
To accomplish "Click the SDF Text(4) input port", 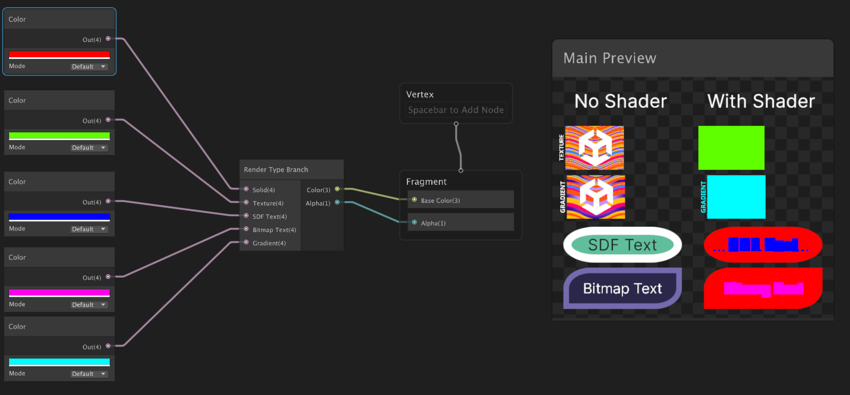I will pyautogui.click(x=246, y=216).
